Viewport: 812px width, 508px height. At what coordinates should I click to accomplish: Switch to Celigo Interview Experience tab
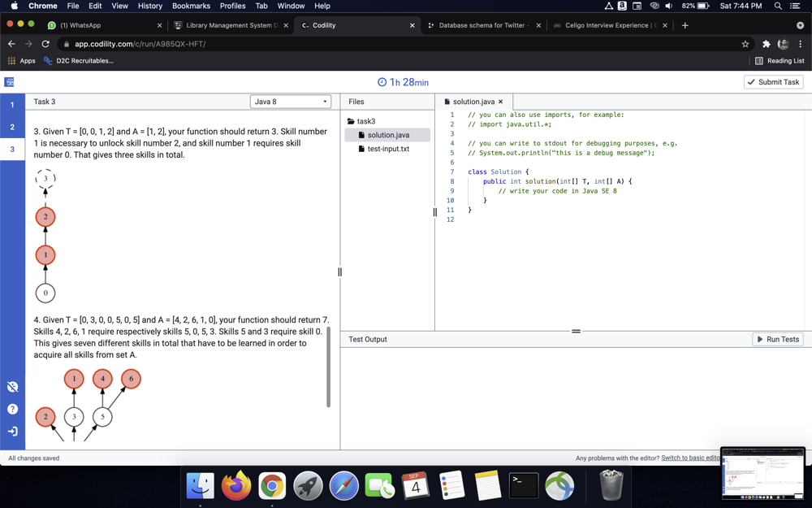pos(611,25)
